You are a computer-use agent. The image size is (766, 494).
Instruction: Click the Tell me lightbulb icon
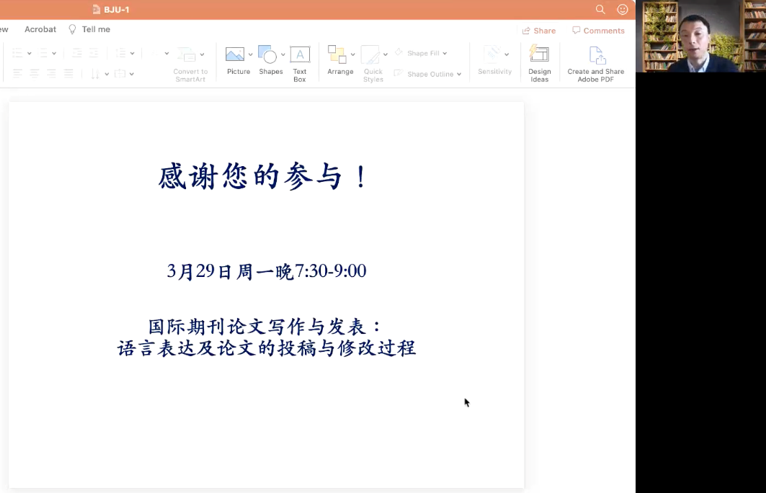(x=72, y=29)
